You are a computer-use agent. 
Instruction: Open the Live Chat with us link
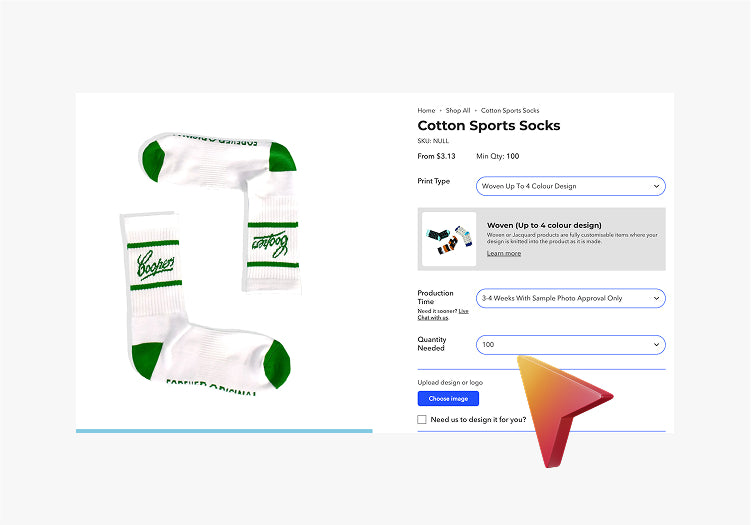click(443, 314)
